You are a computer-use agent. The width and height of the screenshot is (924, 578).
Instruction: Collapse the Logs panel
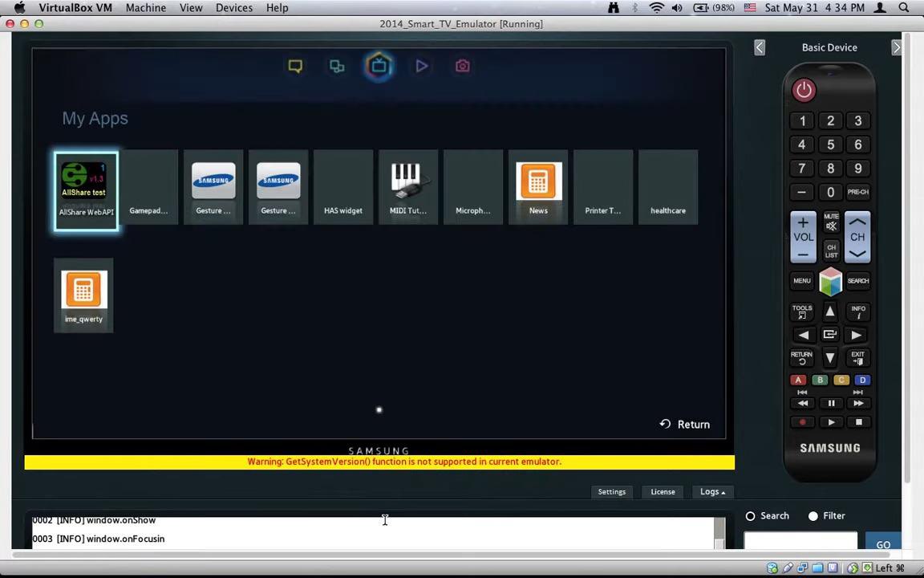point(712,491)
